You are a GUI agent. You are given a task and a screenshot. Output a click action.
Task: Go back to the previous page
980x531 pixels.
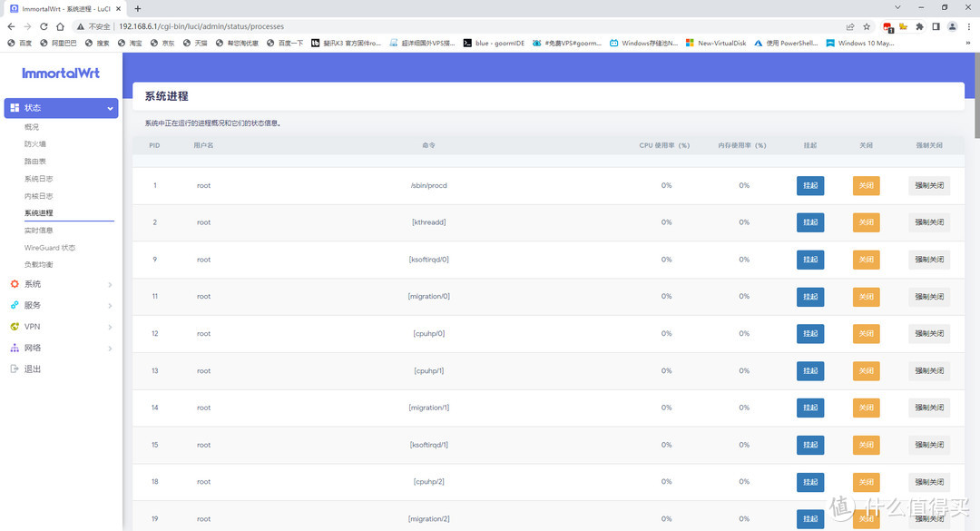pos(11,26)
